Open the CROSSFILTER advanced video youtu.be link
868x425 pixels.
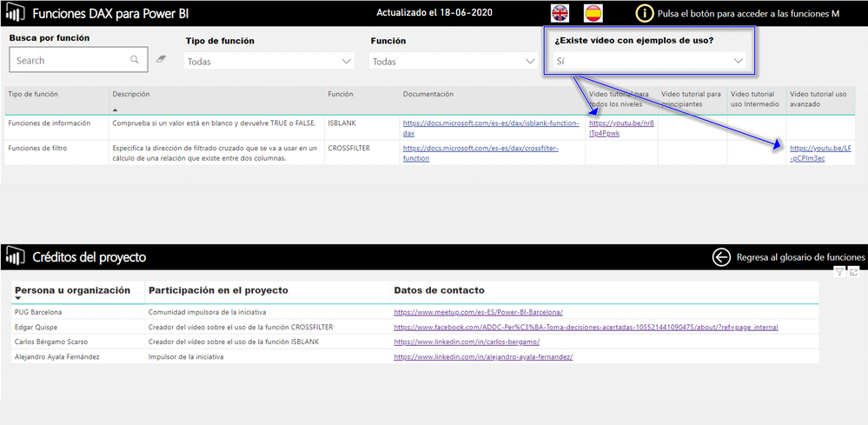point(820,153)
